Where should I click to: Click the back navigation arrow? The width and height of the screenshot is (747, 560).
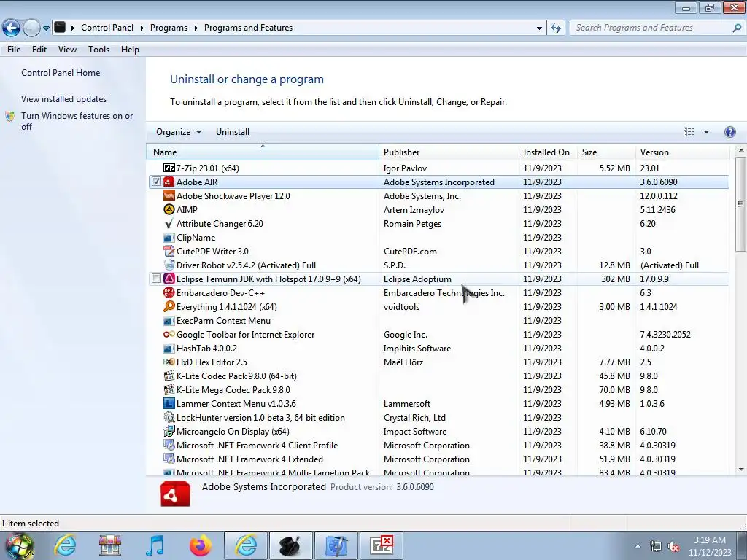pyautogui.click(x=12, y=28)
